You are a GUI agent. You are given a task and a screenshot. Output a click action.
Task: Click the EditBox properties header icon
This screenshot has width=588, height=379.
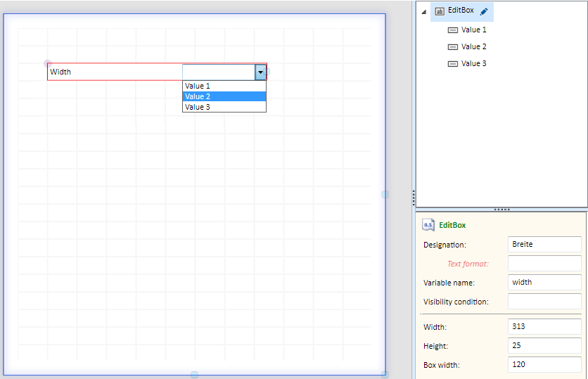428,225
